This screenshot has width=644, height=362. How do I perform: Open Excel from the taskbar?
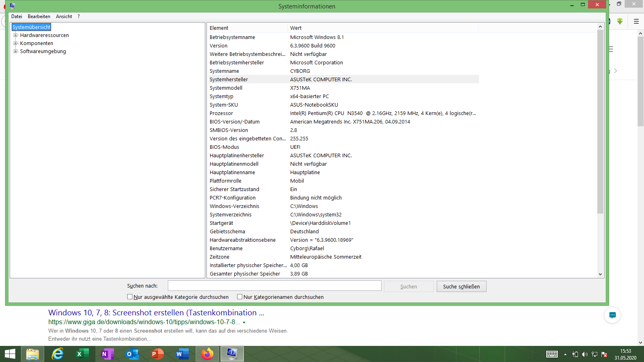pos(83,354)
